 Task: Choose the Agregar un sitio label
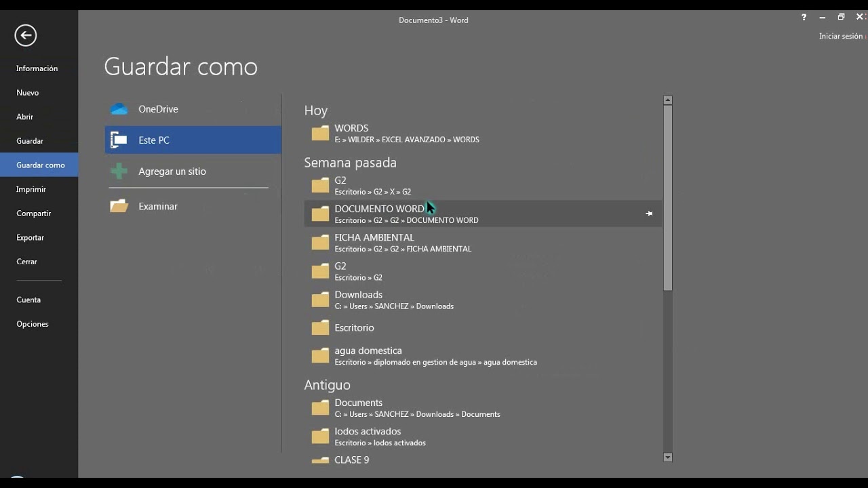[x=172, y=171]
